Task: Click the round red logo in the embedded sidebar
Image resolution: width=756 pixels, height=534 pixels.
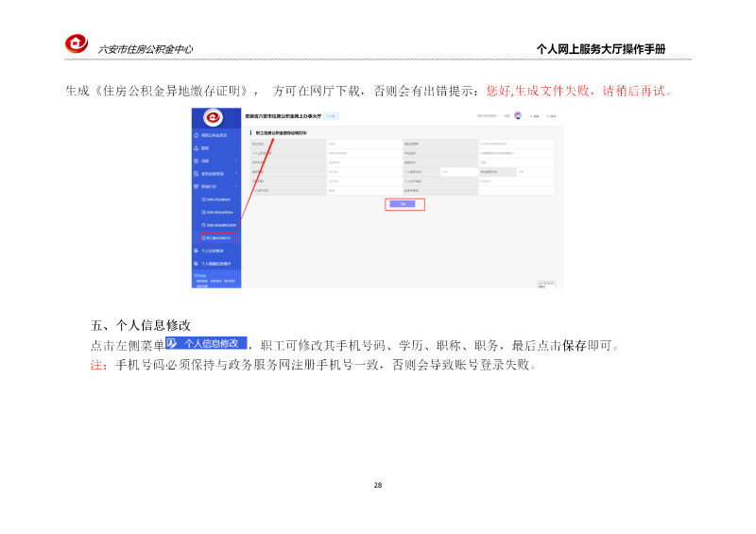Action: pos(214,117)
